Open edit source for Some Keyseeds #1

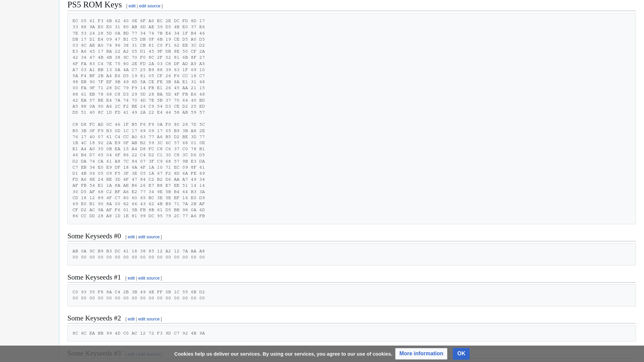click(149, 278)
